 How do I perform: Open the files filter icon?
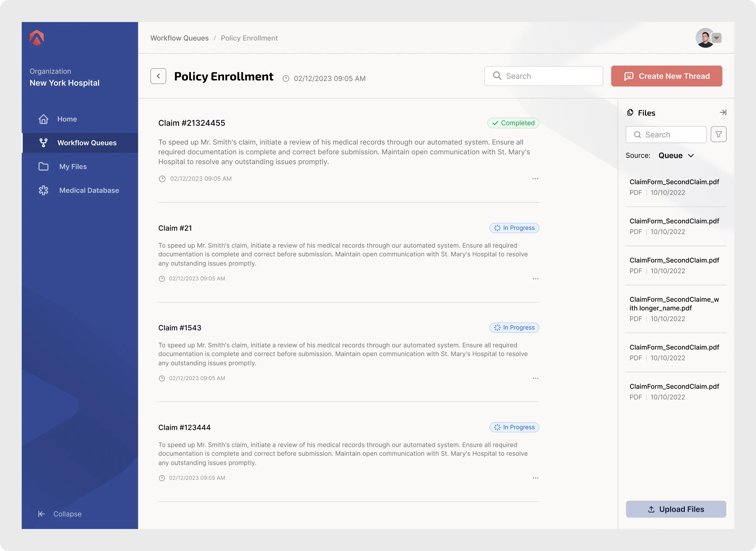(718, 134)
